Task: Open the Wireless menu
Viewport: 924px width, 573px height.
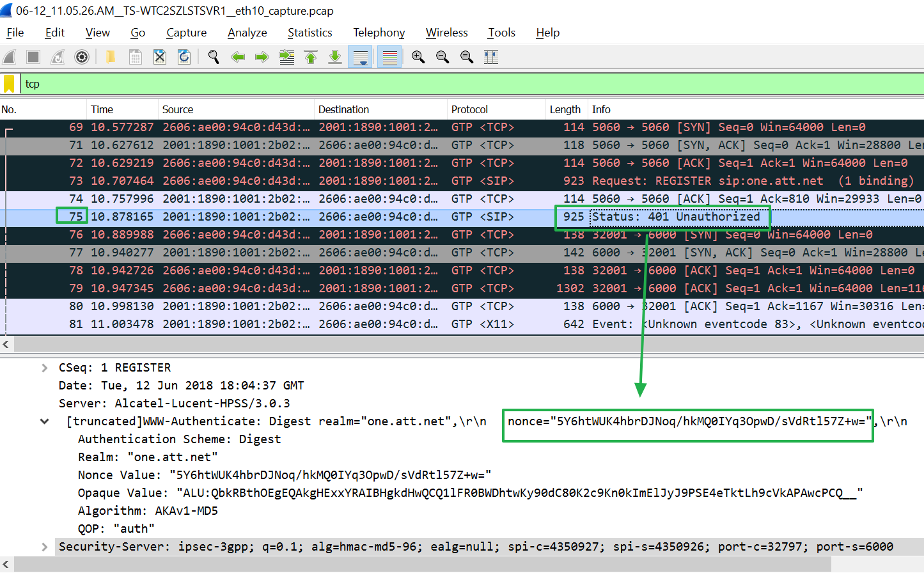Action: (447, 33)
